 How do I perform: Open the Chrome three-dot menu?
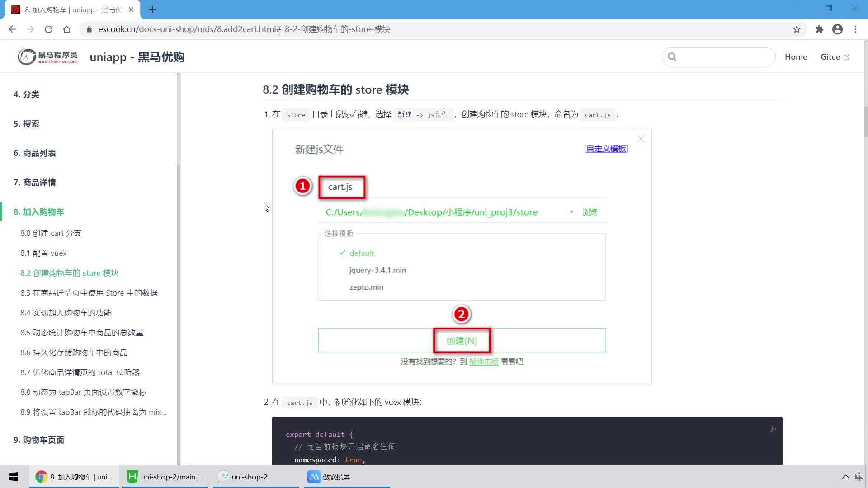855,29
